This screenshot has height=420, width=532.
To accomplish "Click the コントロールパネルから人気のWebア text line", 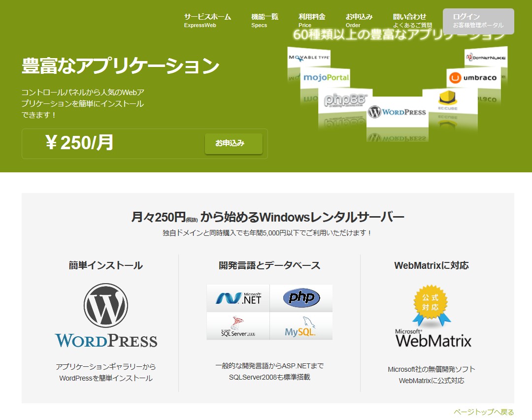I will (x=83, y=92).
